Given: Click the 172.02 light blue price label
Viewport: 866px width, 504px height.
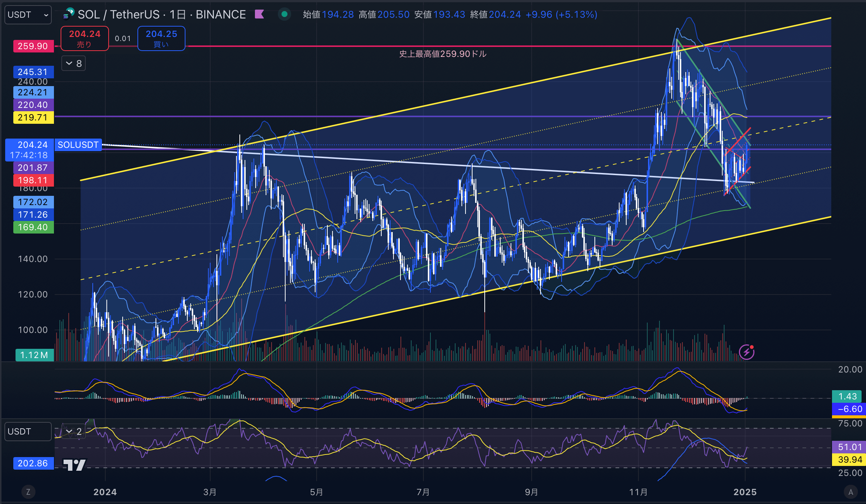Looking at the screenshot, I should click(33, 202).
